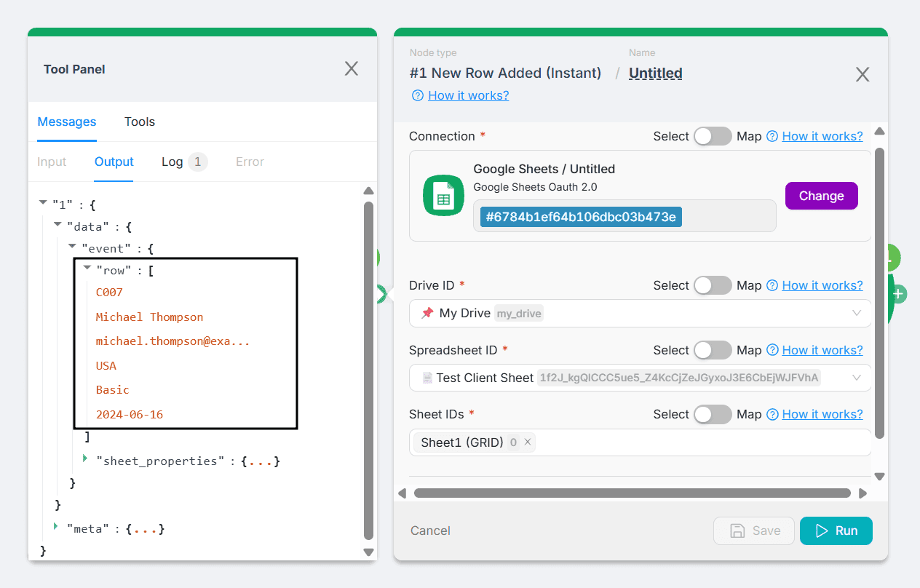Screen dimensions: 920x588
Task: Open the Log tab
Action: [172, 162]
